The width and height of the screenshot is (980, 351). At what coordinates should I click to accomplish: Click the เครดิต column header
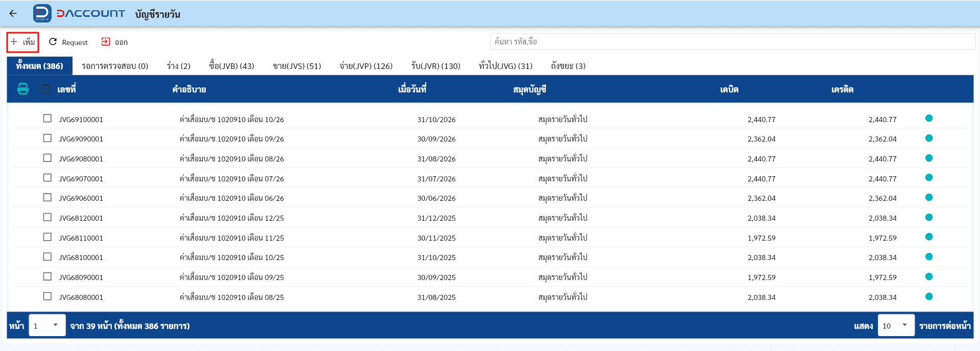842,89
